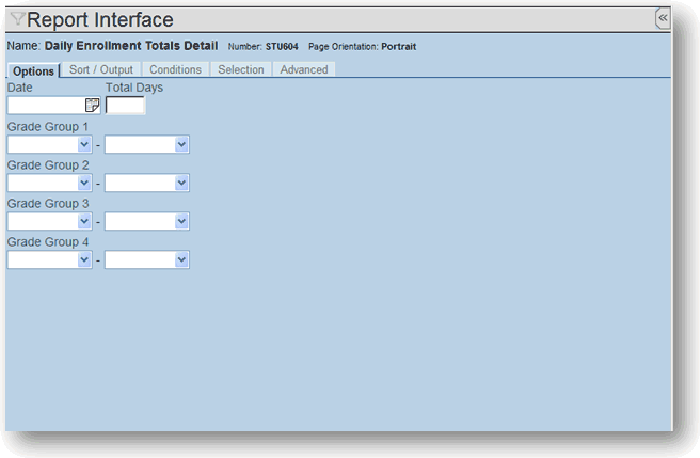This screenshot has height=458, width=700.
Task: Open the Sort / Output tab
Action: click(x=100, y=70)
